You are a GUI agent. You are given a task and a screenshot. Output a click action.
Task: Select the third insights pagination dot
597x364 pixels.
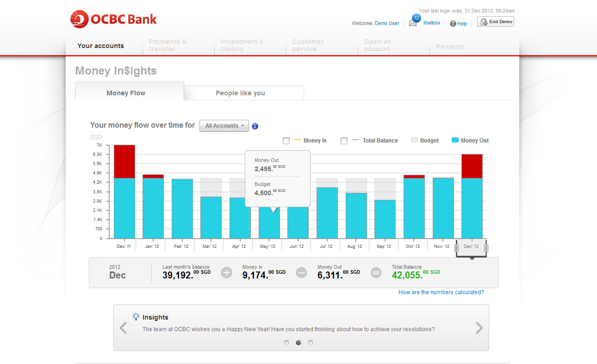click(311, 343)
